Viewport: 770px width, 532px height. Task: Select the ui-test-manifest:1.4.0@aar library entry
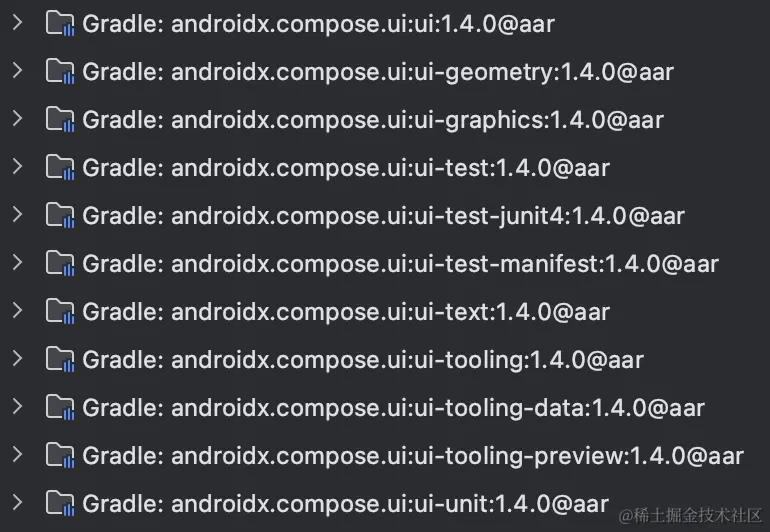[x=401, y=264]
